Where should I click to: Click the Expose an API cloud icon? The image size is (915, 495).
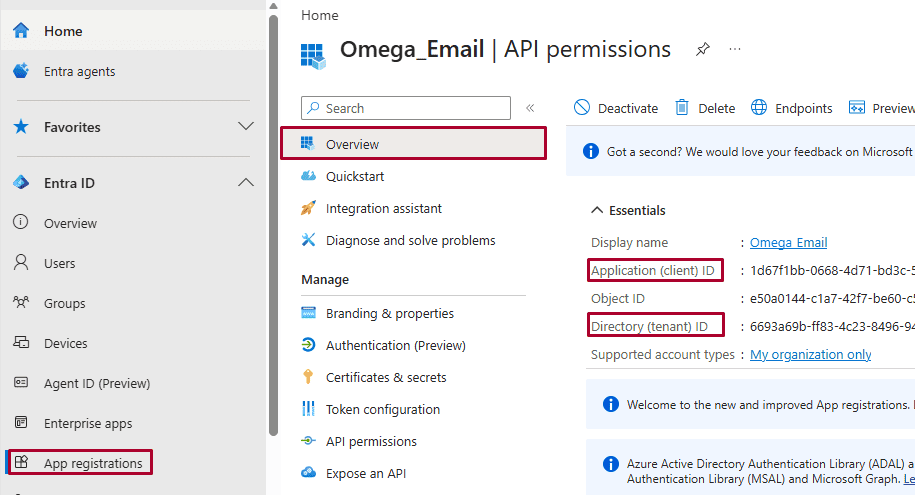(x=308, y=473)
